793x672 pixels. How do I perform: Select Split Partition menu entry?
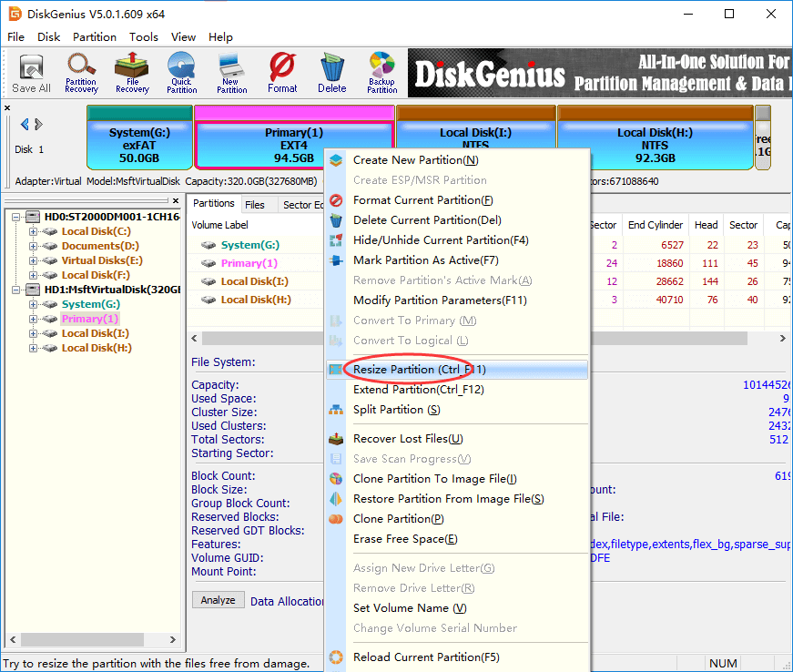pyautogui.click(x=396, y=410)
